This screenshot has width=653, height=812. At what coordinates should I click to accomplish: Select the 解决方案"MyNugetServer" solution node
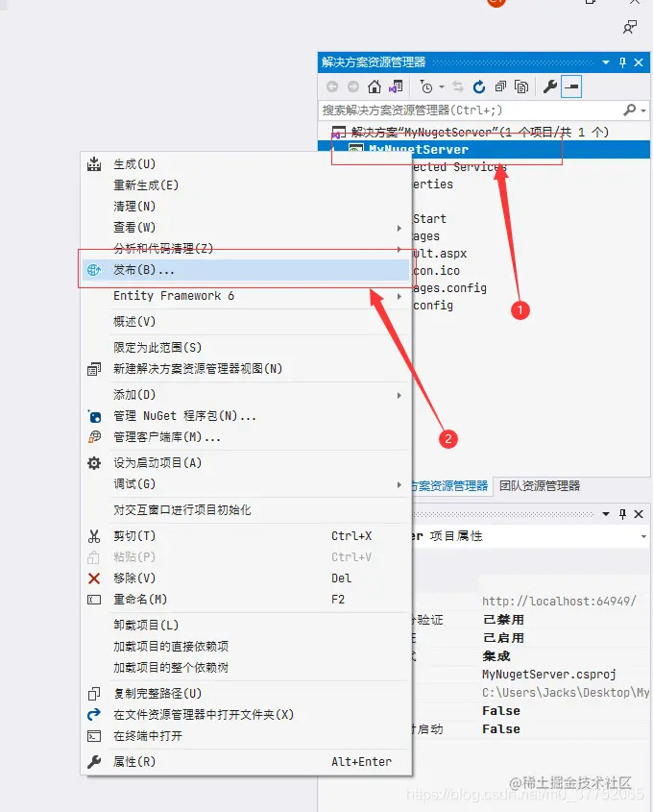(x=479, y=132)
